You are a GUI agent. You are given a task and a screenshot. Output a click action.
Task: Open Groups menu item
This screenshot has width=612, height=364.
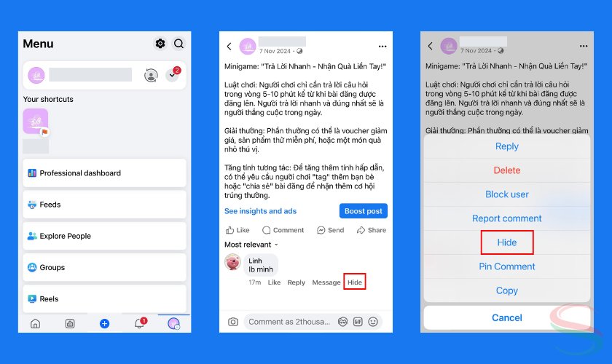click(x=104, y=267)
